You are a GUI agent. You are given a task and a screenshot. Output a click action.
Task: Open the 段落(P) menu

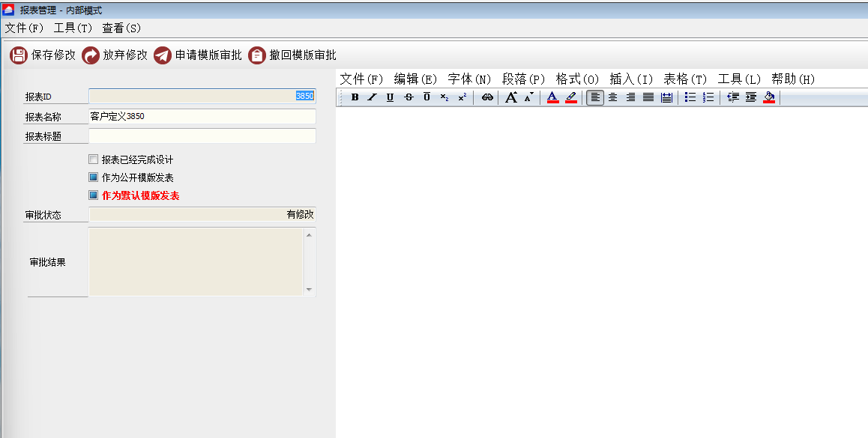tap(523, 79)
